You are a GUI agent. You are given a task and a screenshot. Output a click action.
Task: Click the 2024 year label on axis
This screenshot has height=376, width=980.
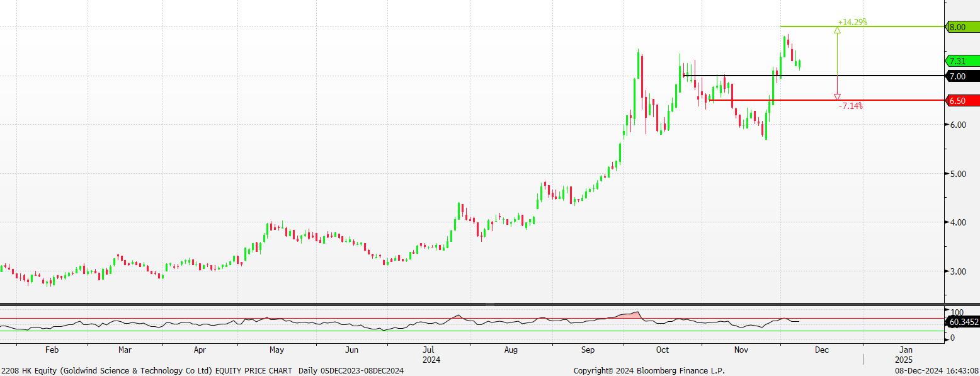(x=431, y=360)
